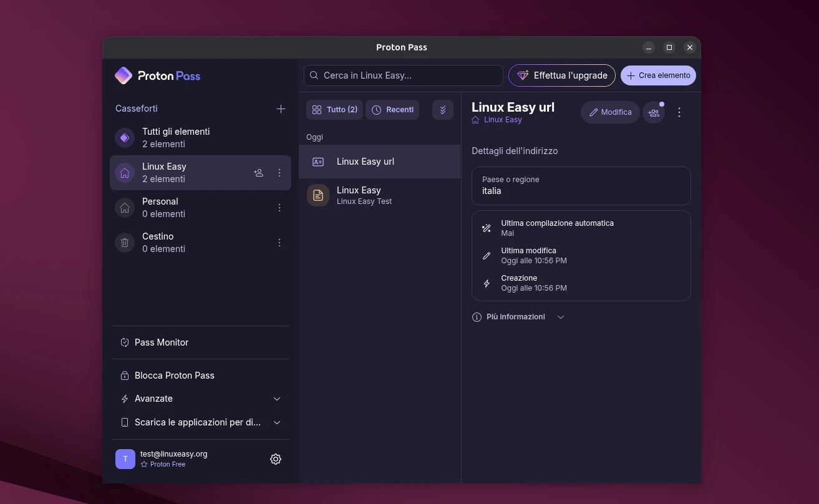
Task: Click the sort/filter double-chevron icon
Action: 443,110
